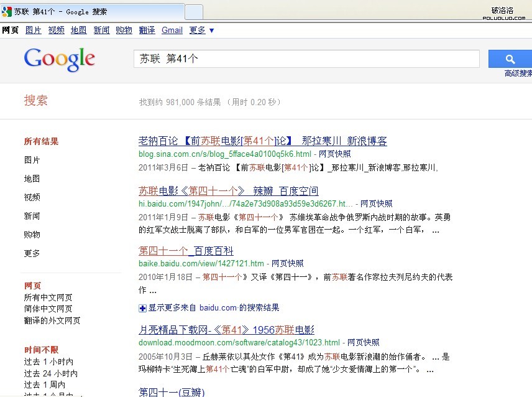This screenshot has height=397, width=532.
Task: Open the 更多 dropdown in top bar
Action: (x=201, y=30)
